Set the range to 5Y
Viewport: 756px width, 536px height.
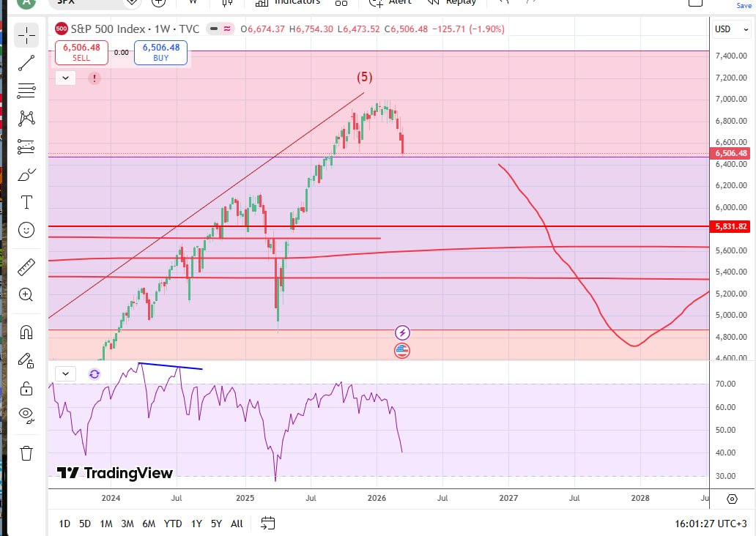(x=217, y=524)
